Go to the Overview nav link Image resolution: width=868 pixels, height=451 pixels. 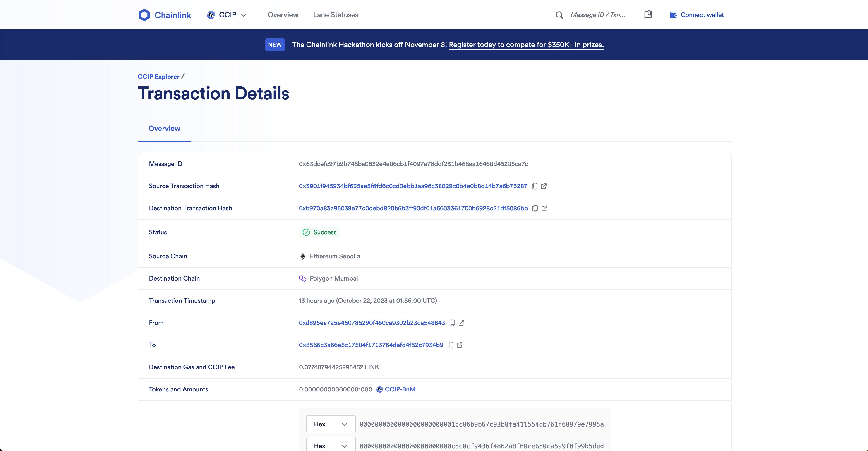[x=283, y=15]
